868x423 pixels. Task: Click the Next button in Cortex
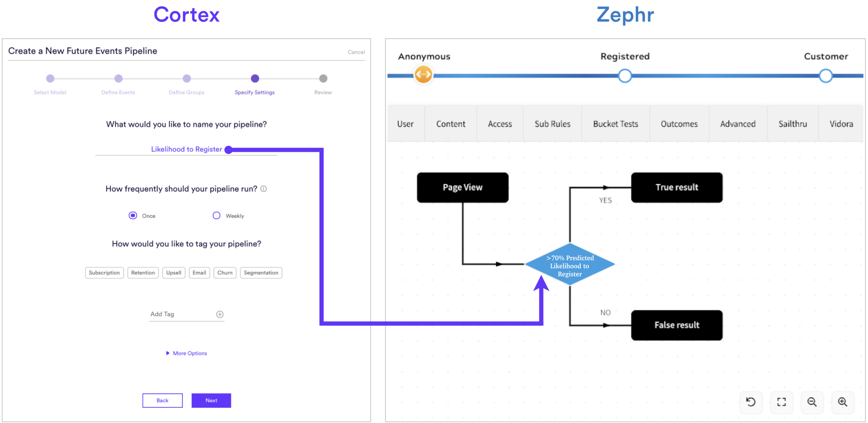tap(211, 401)
